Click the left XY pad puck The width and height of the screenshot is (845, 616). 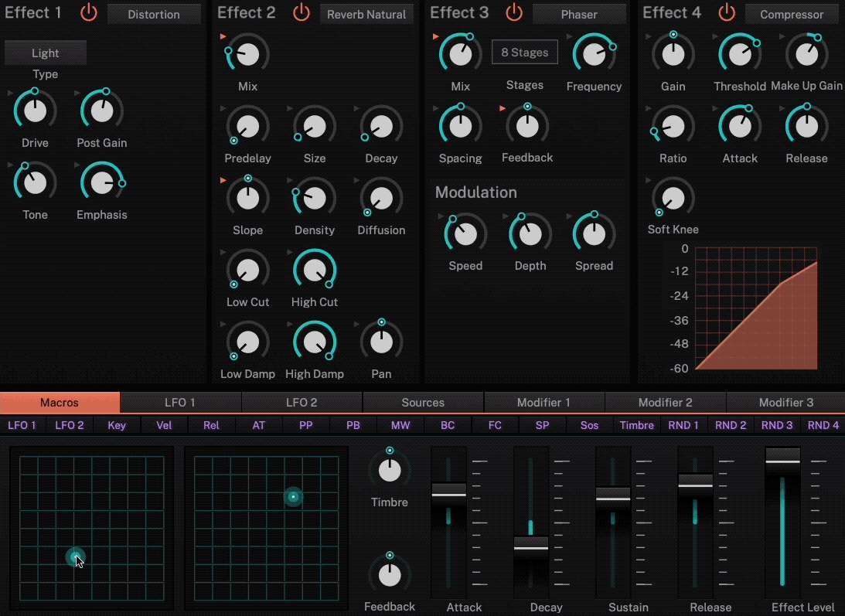[76, 556]
